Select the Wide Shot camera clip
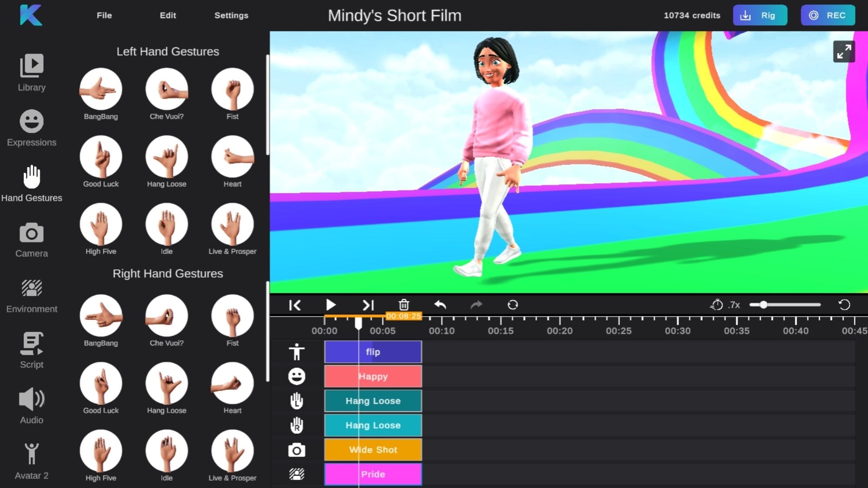The image size is (868, 488). (x=373, y=450)
